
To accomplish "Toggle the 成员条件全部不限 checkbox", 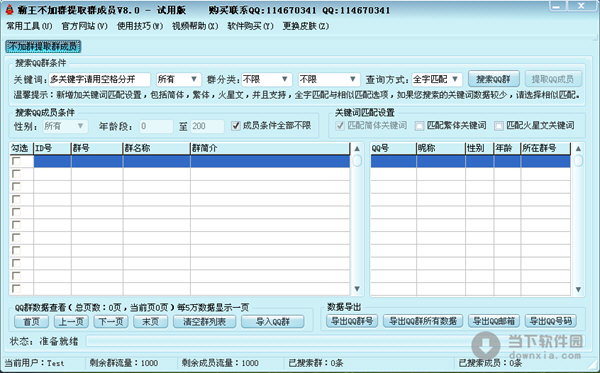I will coord(236,125).
